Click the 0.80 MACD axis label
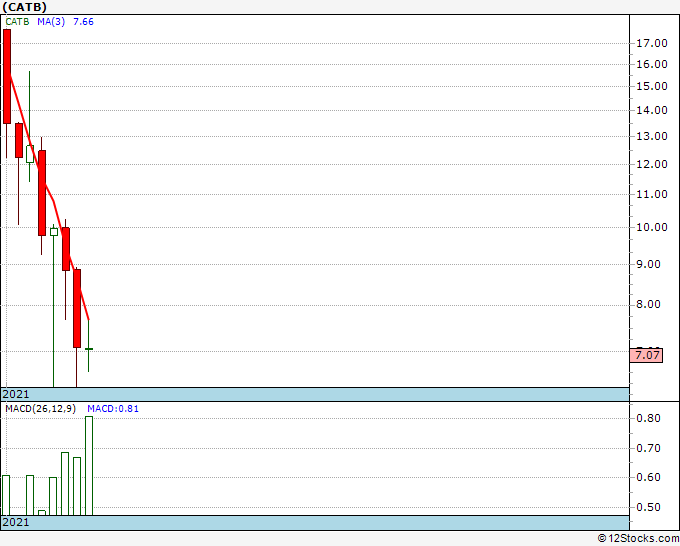Screen dimensions: 680x546 tap(648, 418)
